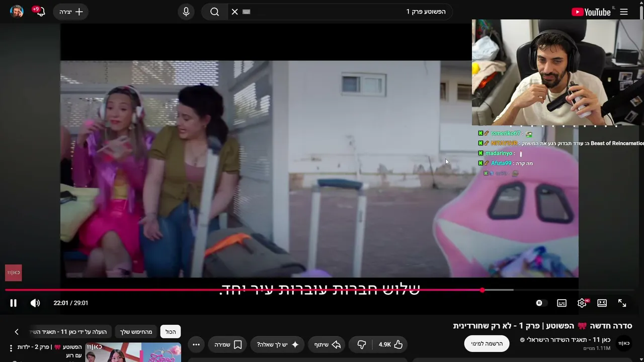Pause the video playback

click(x=14, y=303)
